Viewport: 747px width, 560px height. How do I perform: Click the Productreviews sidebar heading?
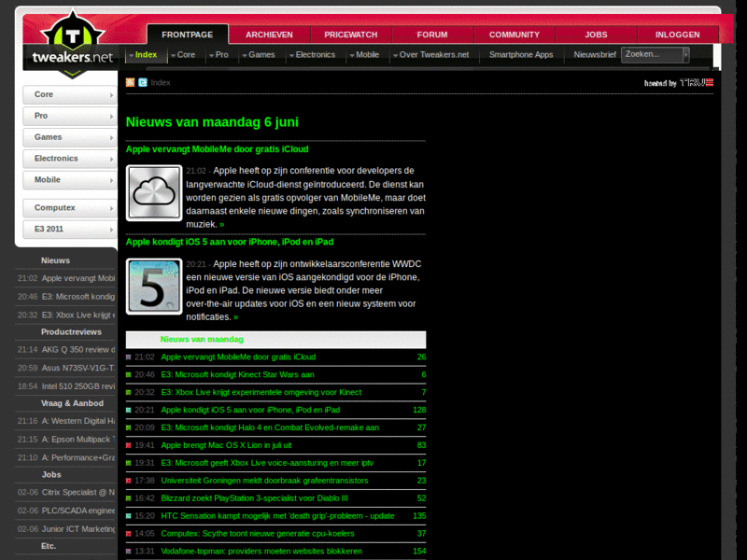[x=71, y=332]
